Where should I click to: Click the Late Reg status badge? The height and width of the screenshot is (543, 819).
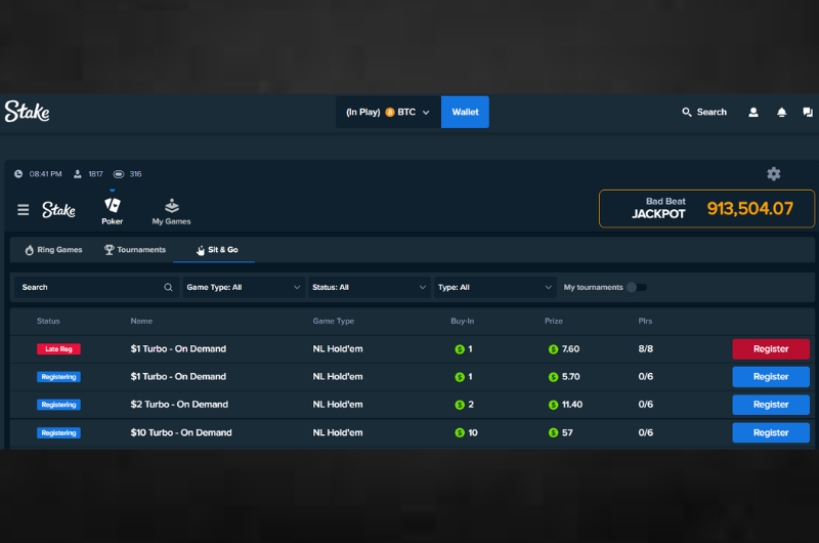[x=58, y=349]
